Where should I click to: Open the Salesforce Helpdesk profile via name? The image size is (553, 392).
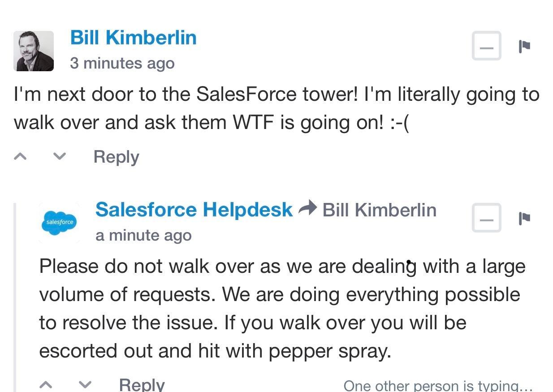(194, 210)
